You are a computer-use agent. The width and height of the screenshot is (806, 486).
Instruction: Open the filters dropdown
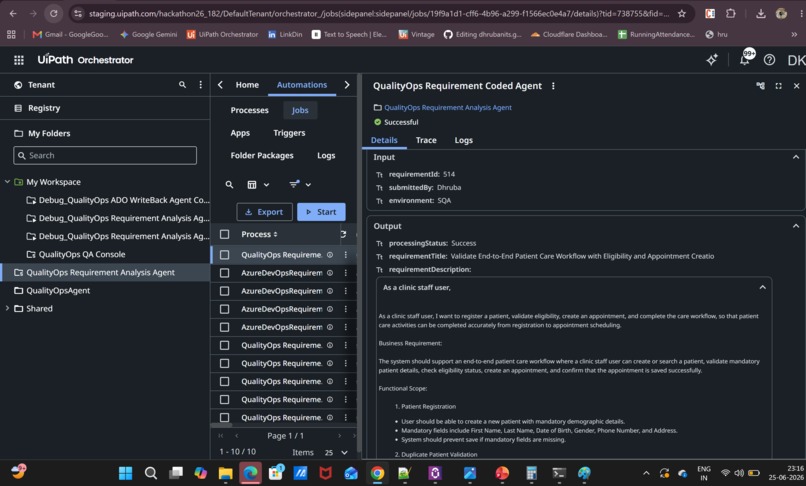pyautogui.click(x=300, y=185)
